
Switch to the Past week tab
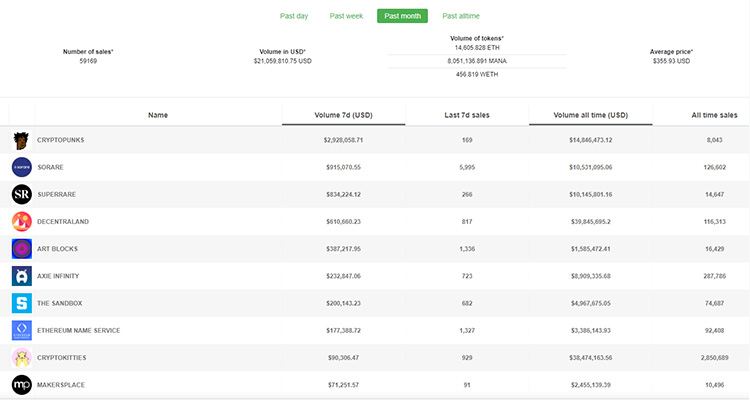346,16
